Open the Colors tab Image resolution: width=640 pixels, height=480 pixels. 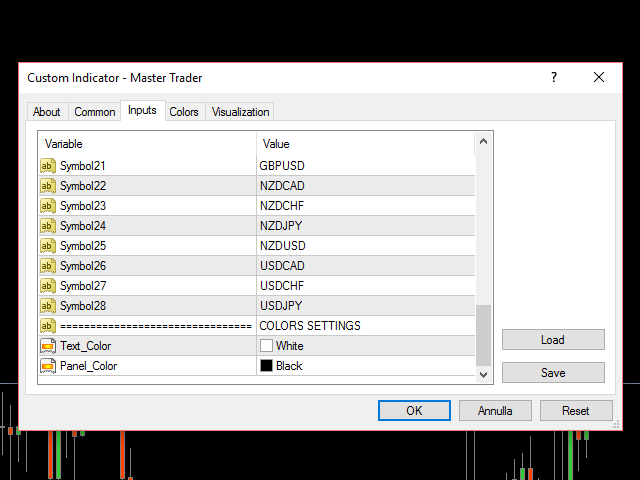184,112
